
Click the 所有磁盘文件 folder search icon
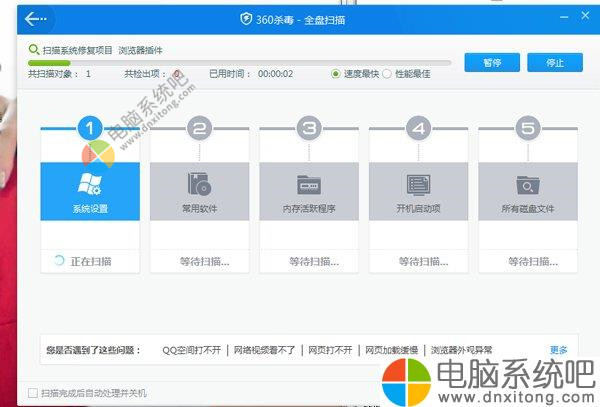pos(527,184)
